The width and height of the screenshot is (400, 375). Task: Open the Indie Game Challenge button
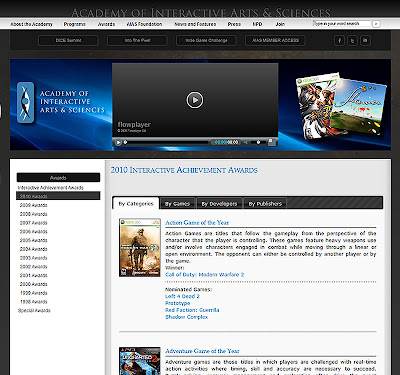[206, 40]
